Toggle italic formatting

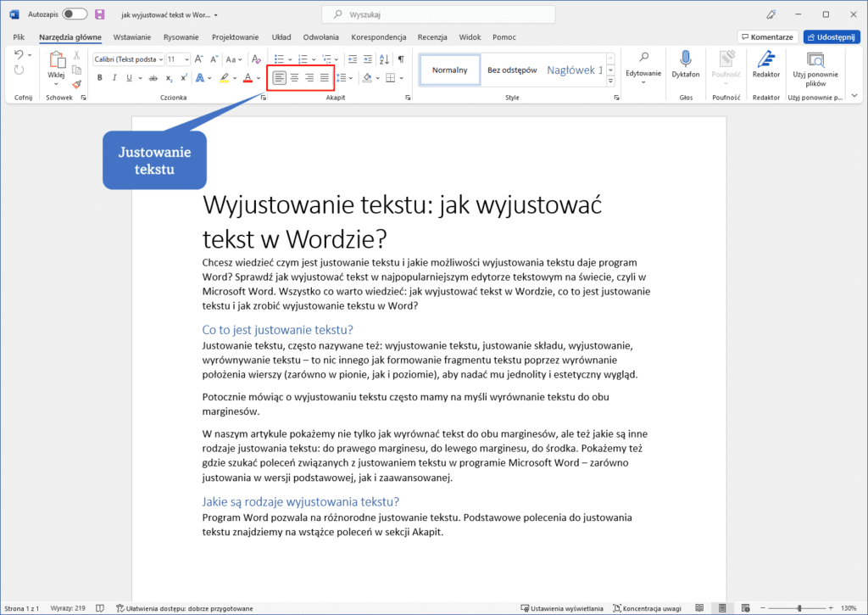[114, 77]
